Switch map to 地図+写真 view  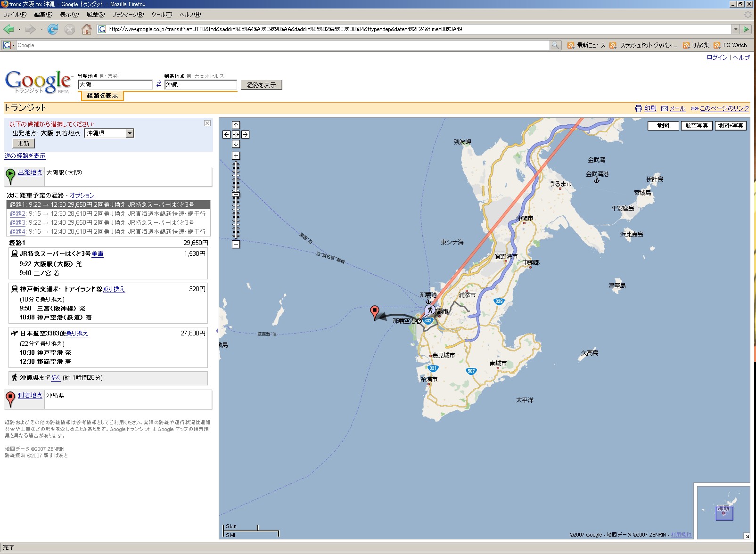pyautogui.click(x=731, y=125)
